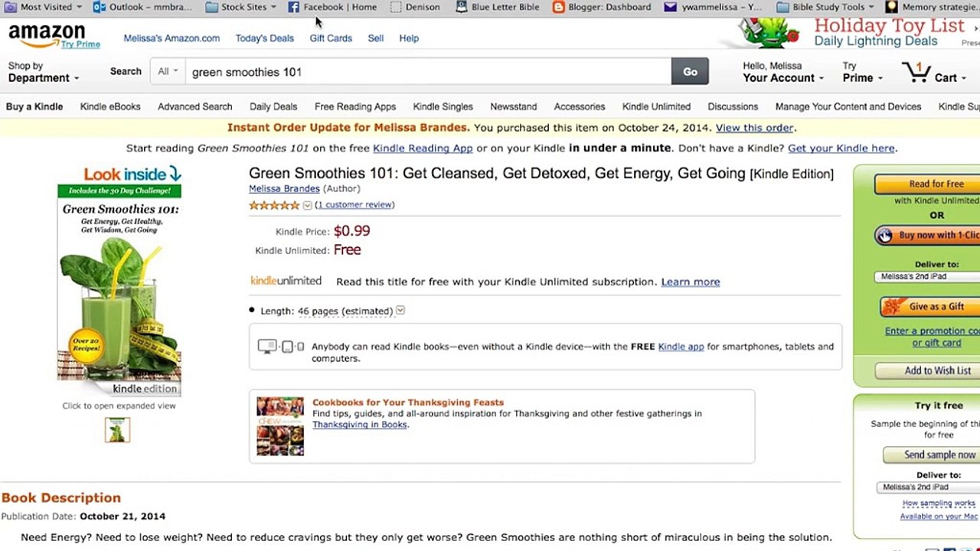Open the How sampling works link
The image size is (980, 551).
939,503
